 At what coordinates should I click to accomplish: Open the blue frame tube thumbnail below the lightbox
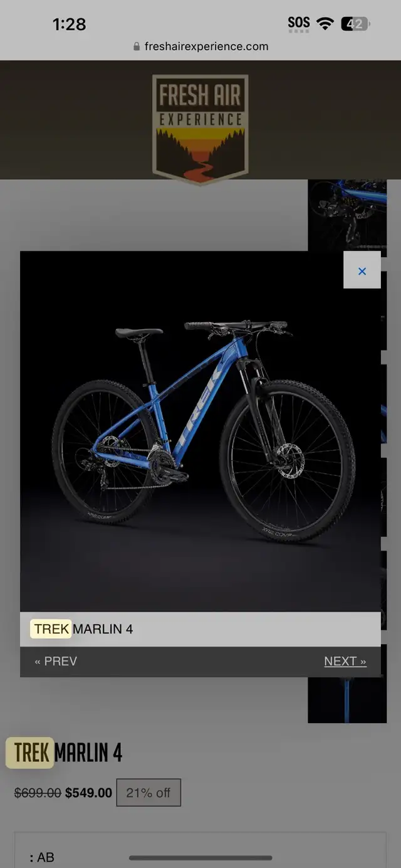click(x=347, y=700)
